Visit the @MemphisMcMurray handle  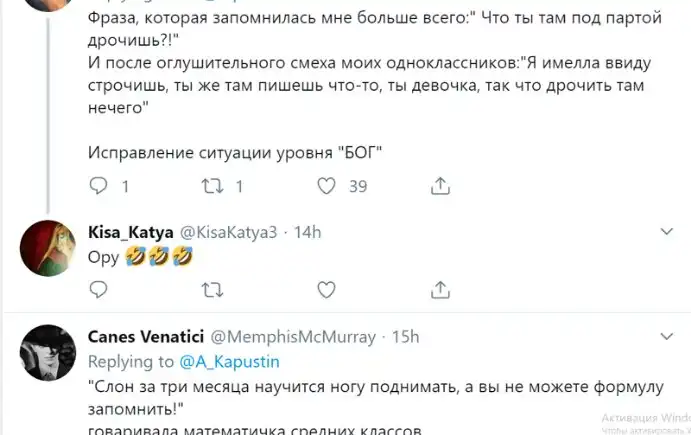(x=294, y=337)
